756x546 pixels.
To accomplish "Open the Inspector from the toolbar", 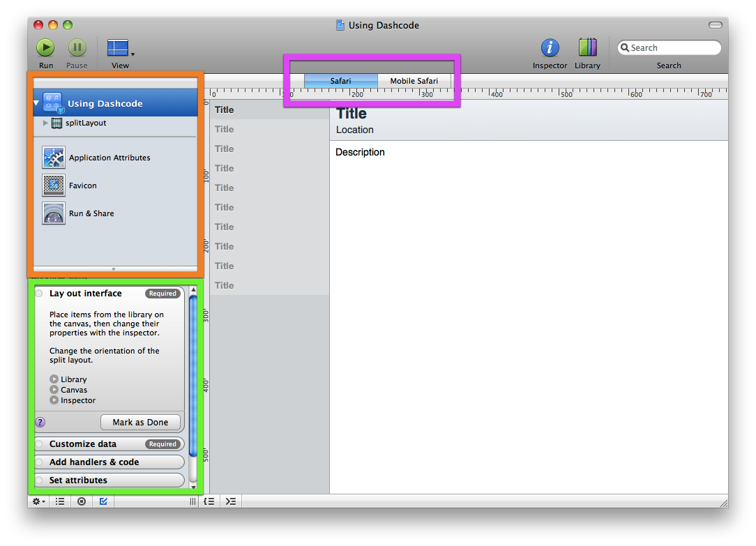I will (x=550, y=47).
